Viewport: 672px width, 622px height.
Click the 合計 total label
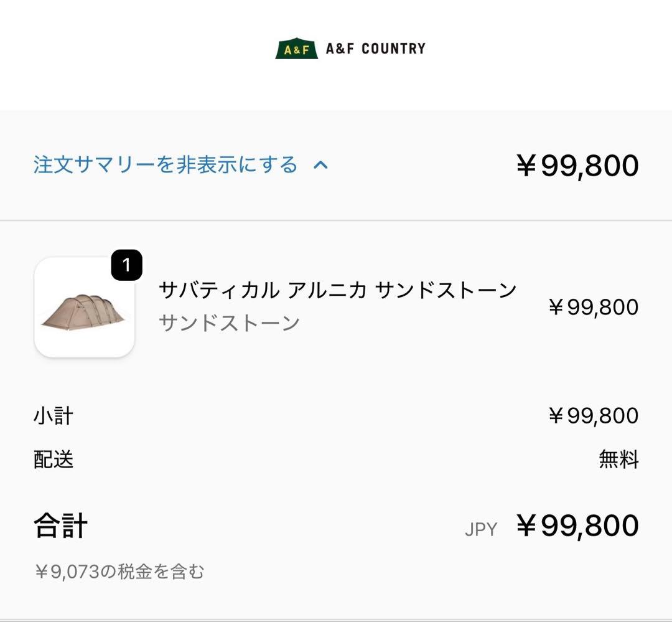[60, 526]
